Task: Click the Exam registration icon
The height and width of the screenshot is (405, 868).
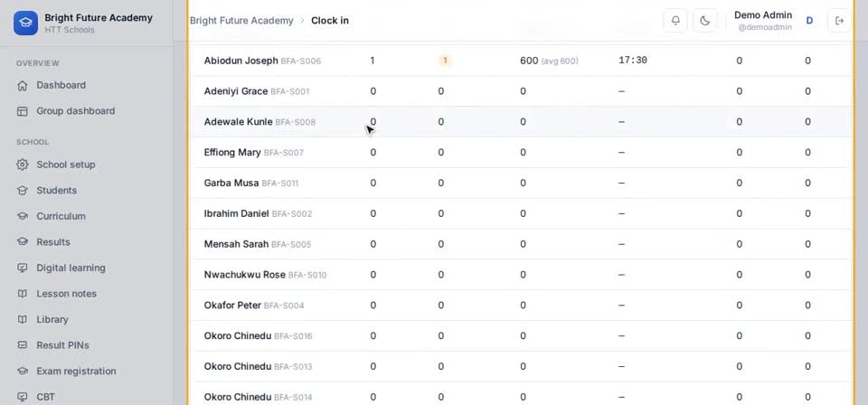Action: point(22,372)
